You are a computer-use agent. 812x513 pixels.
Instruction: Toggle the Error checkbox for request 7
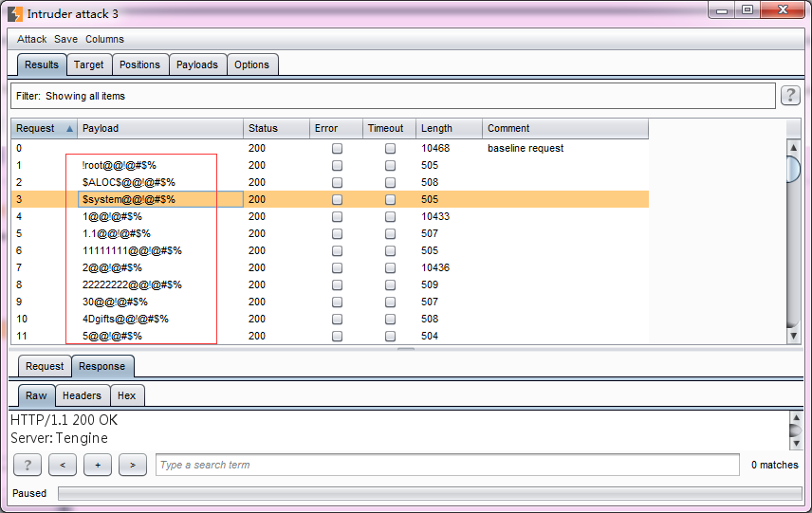click(337, 267)
